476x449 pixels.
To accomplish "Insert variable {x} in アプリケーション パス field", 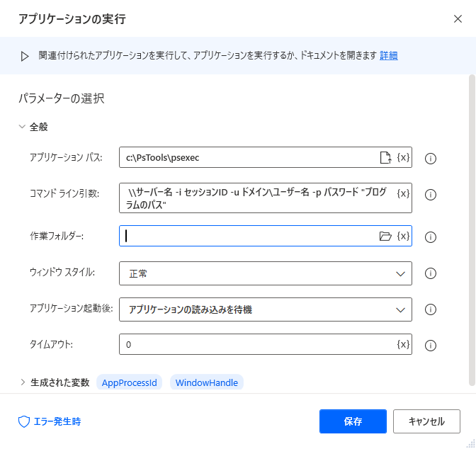I will pyautogui.click(x=403, y=157).
